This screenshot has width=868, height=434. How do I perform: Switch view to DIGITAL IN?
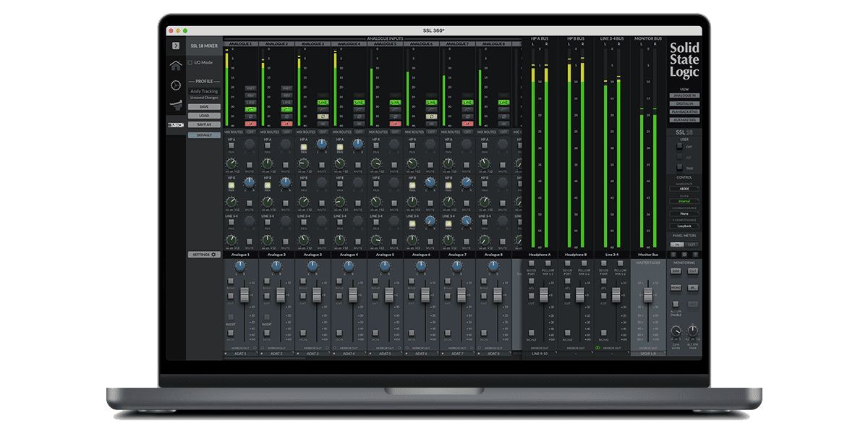pyautogui.click(x=684, y=104)
